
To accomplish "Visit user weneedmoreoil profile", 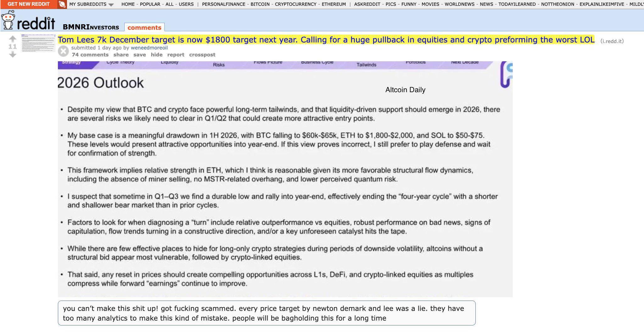I will click(x=149, y=48).
